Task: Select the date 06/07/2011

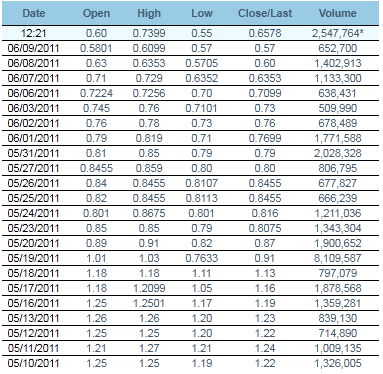Action: coord(33,78)
